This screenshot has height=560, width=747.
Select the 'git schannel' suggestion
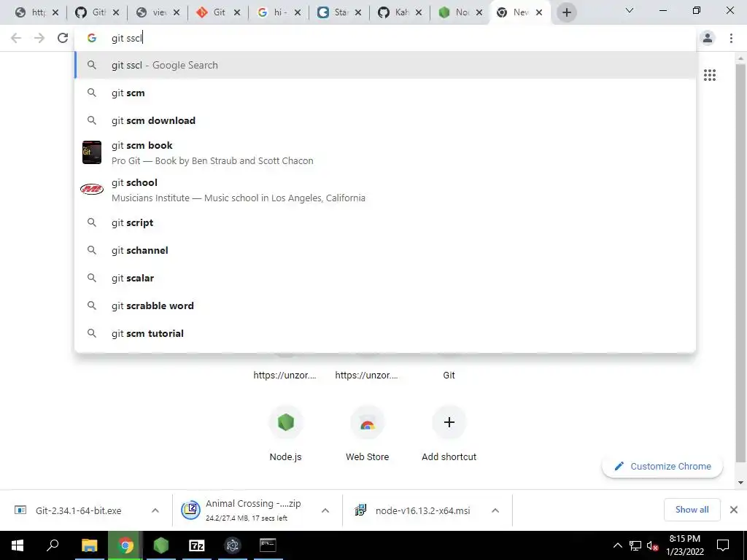point(385,250)
